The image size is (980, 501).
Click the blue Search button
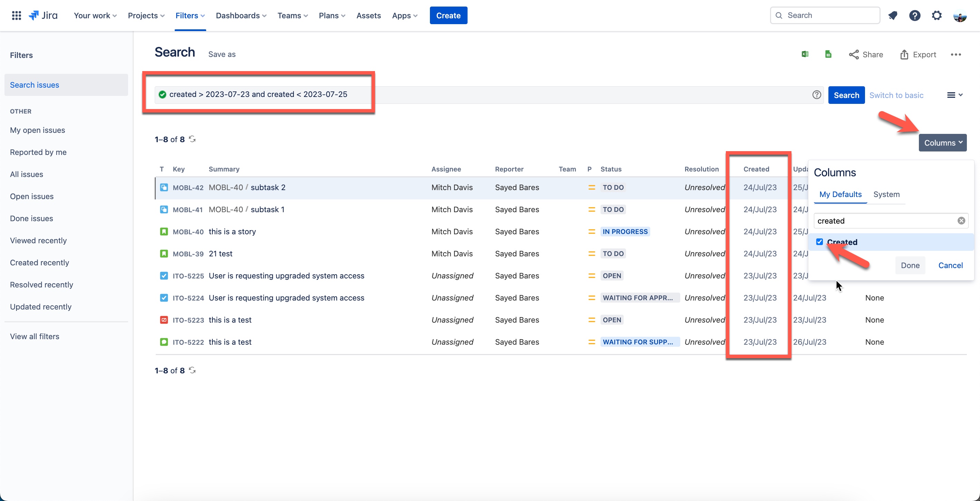[846, 95]
